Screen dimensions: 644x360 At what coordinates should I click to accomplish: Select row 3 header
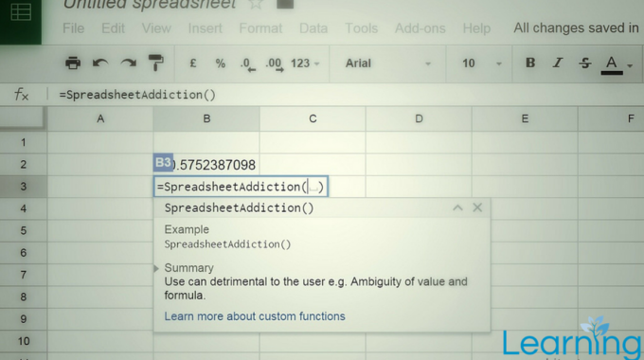coord(24,187)
